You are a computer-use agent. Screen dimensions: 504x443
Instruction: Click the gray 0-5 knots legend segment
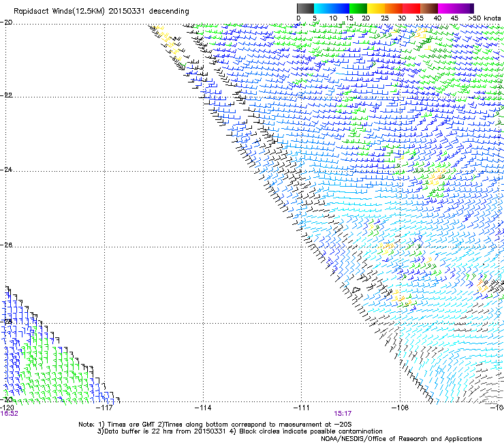coord(305,8)
